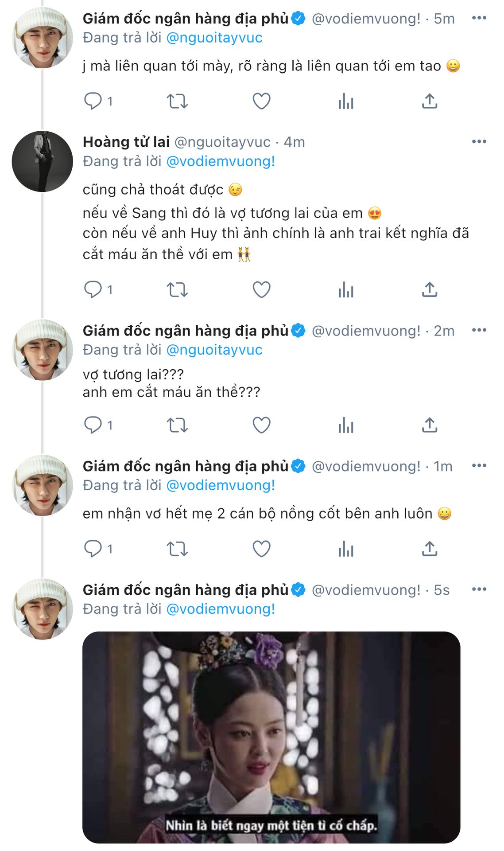
Task: Open @vodiemvuong! mention in Hoàng tử lai's reply
Action: point(221,161)
